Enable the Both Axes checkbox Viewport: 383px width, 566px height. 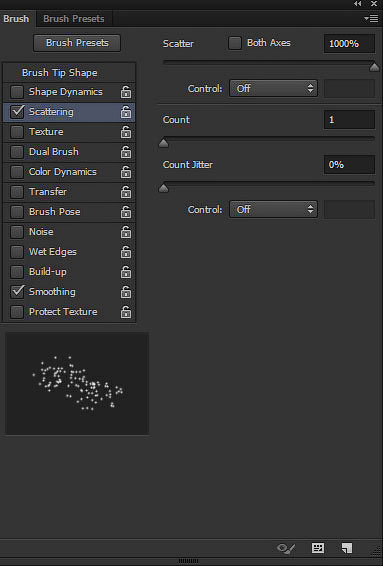pos(235,43)
